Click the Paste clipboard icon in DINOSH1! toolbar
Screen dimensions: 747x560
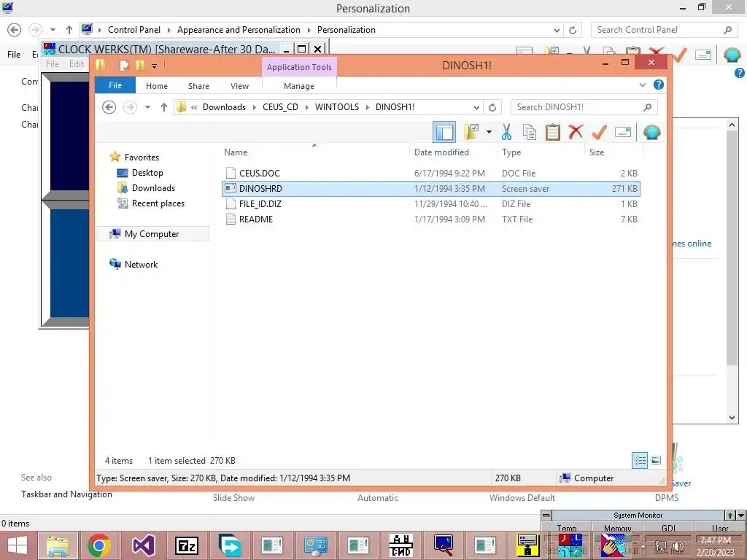[x=553, y=132]
